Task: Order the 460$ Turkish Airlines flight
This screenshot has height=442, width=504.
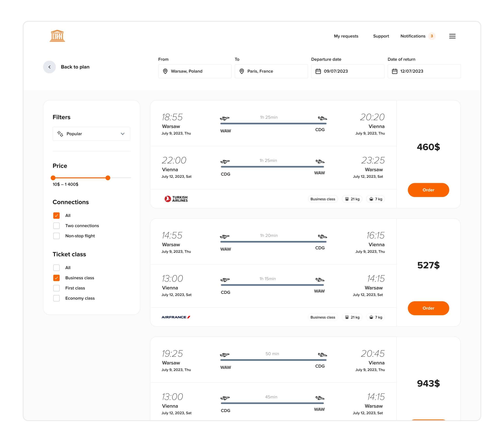Action: (428, 190)
